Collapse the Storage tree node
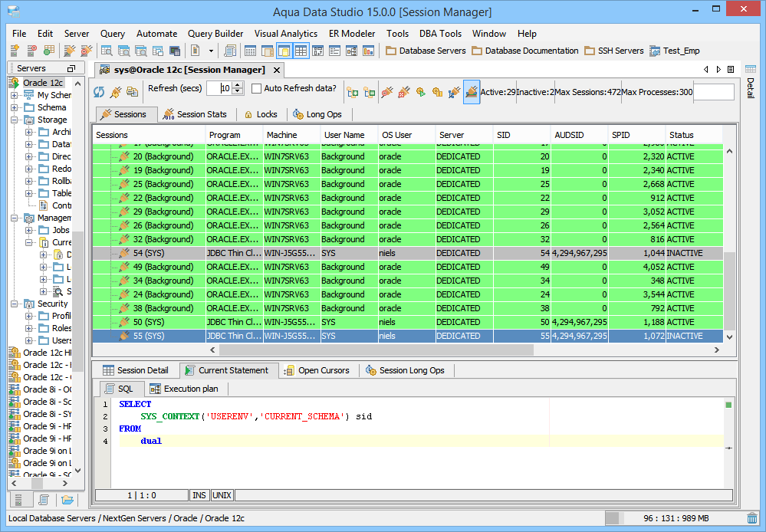The image size is (766, 532). tap(14, 120)
